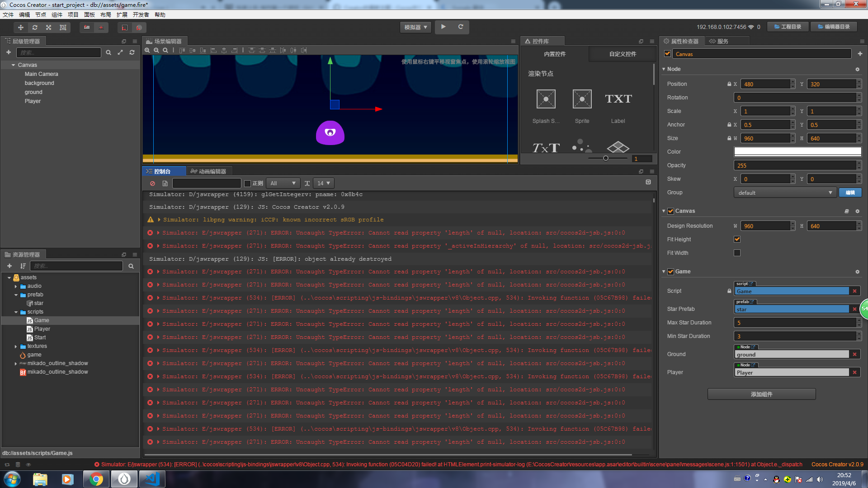Viewport: 868px width, 488px height.
Task: Select the Player script in assets
Action: click(42, 329)
